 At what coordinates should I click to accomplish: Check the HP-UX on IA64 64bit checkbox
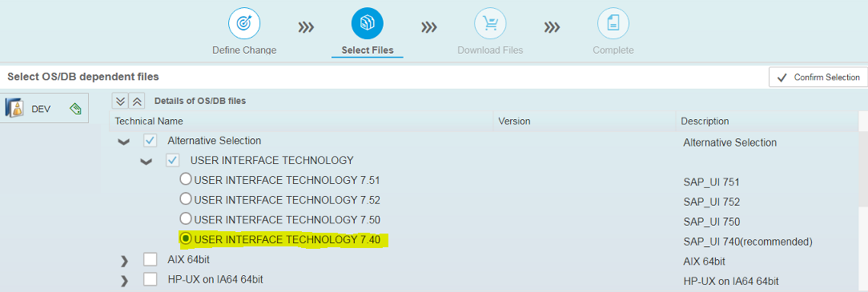[150, 278]
